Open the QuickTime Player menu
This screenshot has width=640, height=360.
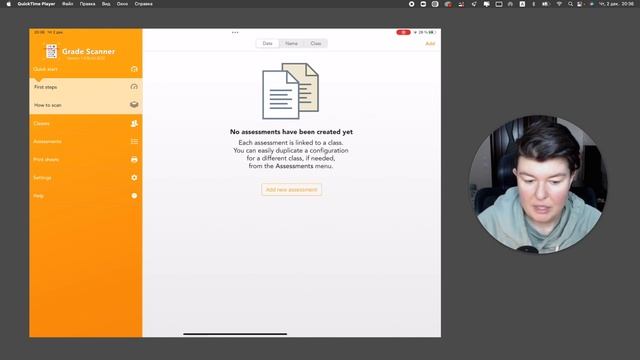[36, 4]
